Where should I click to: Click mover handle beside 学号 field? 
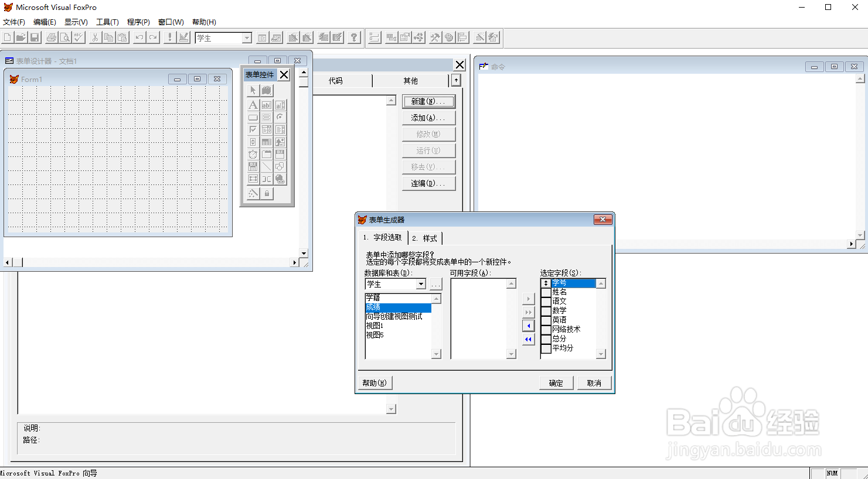click(x=546, y=283)
